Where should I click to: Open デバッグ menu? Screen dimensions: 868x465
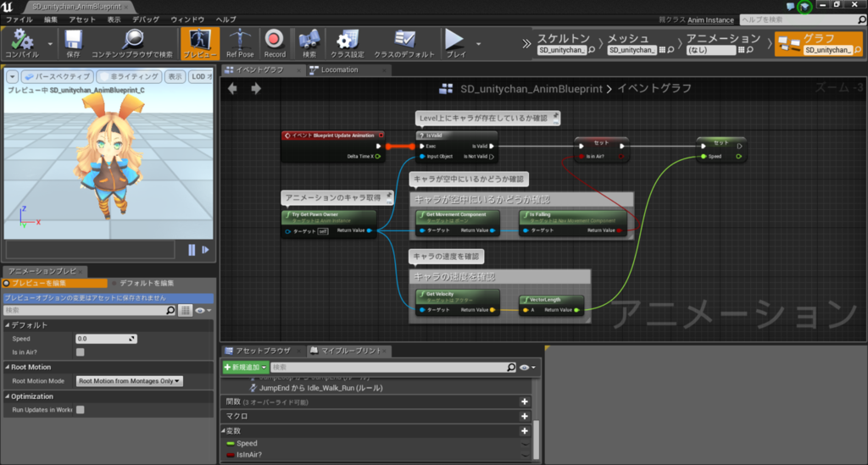[x=146, y=19]
